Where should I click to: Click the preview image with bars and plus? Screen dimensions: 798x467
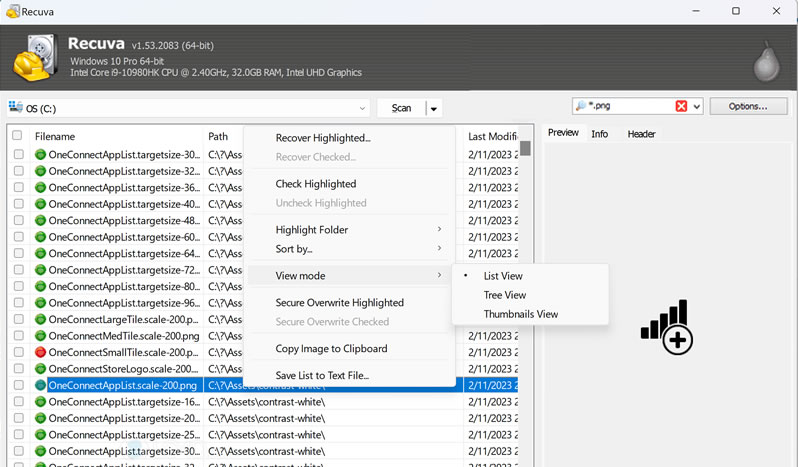tap(667, 327)
